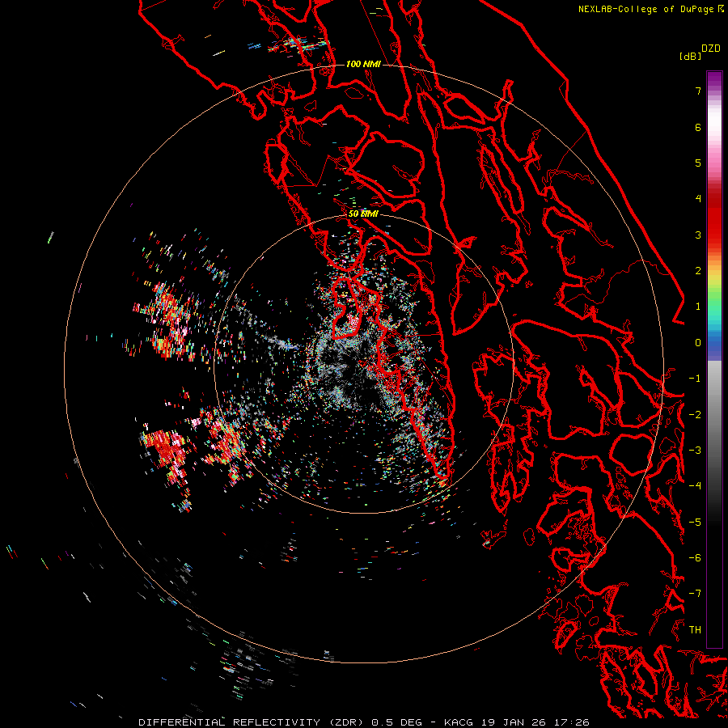Image resolution: width=728 pixels, height=728 pixels.
Task: Click the [dB] units label
Action: pyautogui.click(x=690, y=56)
